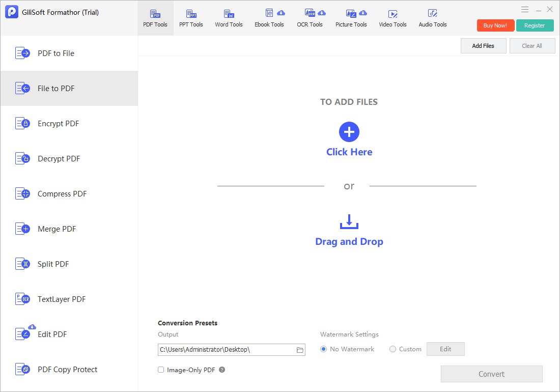
Task: Select the No Watermark radio button
Action: pos(323,349)
